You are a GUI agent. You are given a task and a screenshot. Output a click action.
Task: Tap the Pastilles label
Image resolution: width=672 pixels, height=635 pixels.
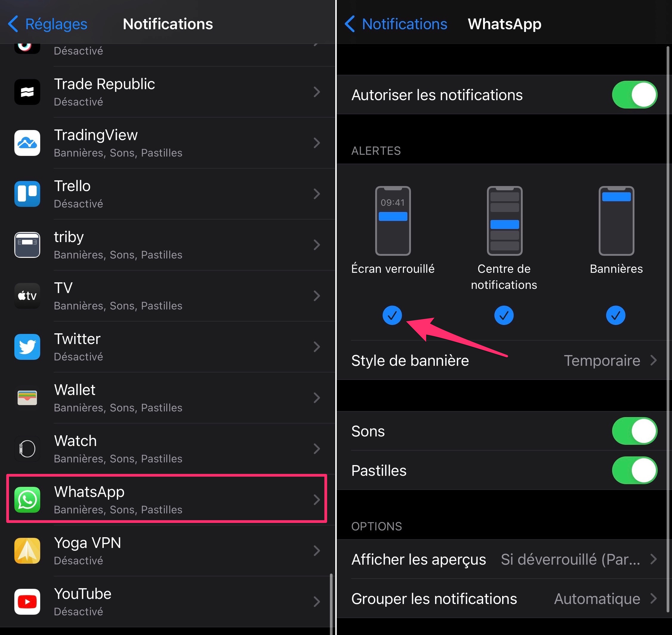(379, 470)
